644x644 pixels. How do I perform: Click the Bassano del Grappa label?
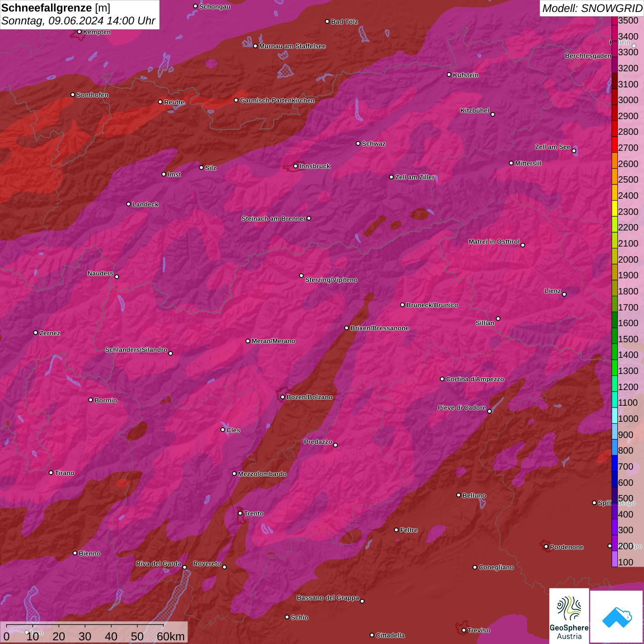click(328, 598)
